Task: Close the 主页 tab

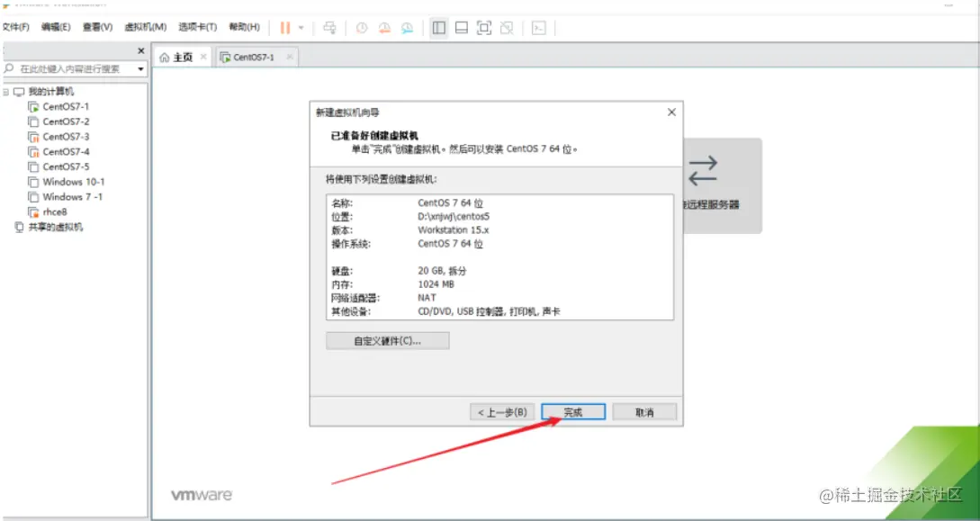Action: click(203, 57)
